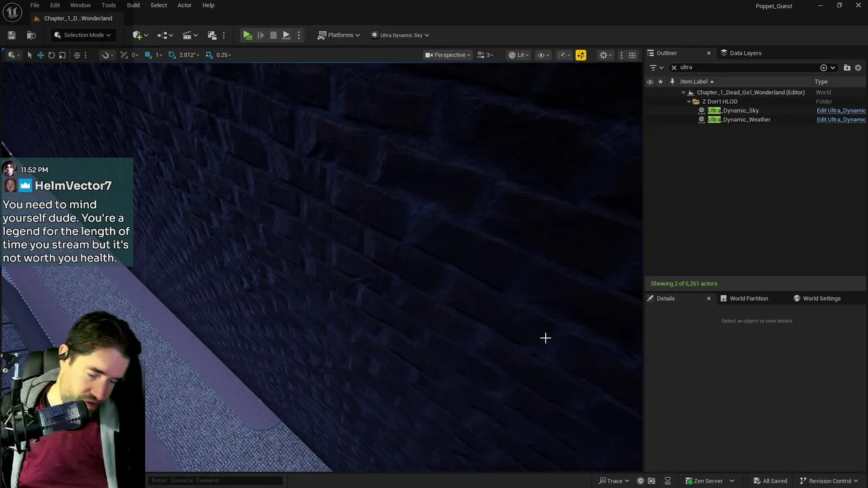The width and height of the screenshot is (868, 488).
Task: Open the Build menu
Action: click(x=134, y=5)
